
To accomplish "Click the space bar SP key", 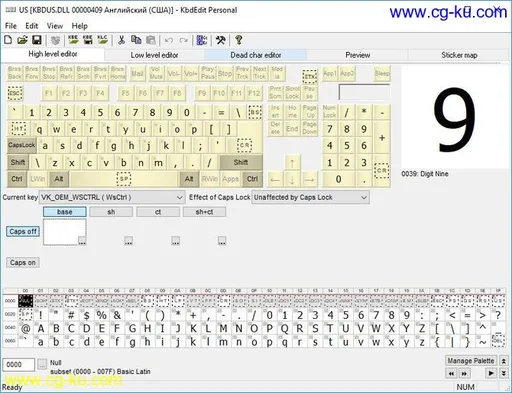I will (x=124, y=179).
